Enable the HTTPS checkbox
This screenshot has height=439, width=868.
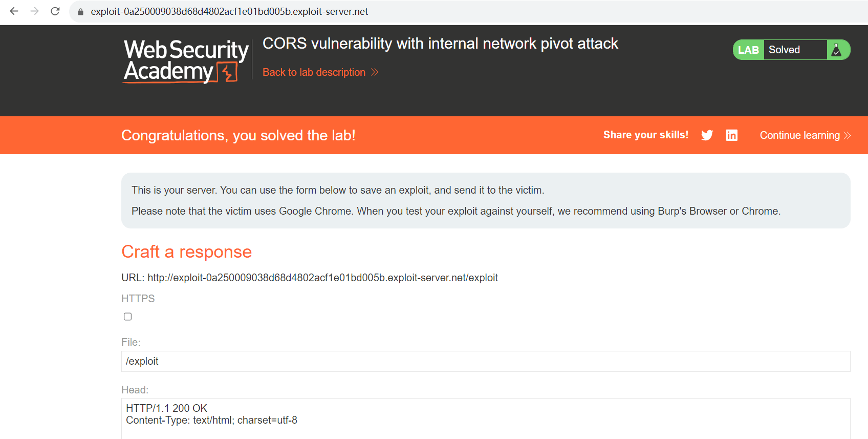point(128,317)
